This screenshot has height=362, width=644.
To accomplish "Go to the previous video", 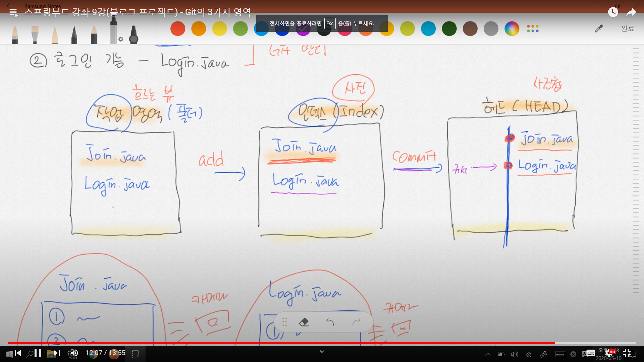I will [x=18, y=353].
